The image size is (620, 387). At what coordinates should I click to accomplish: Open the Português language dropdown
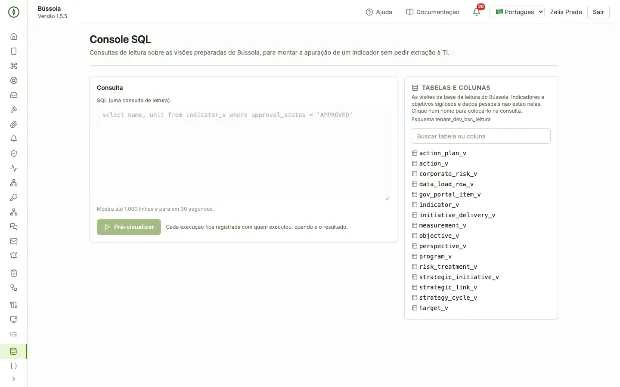[x=517, y=12]
